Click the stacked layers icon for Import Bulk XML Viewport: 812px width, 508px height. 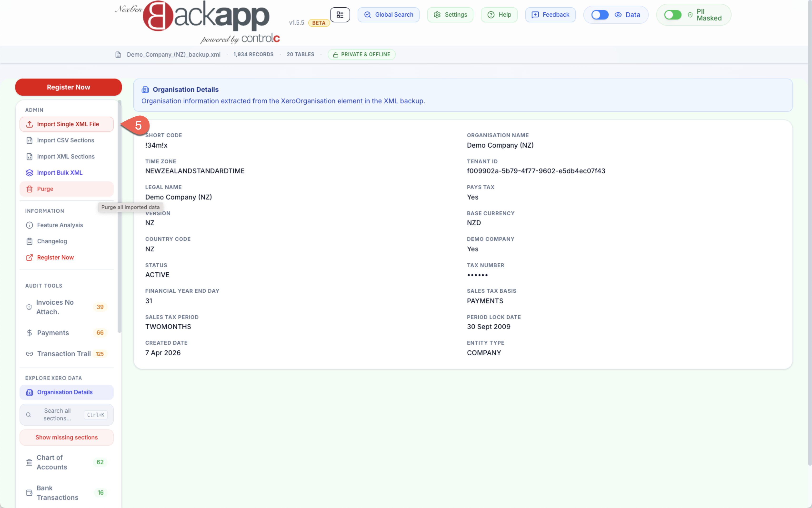(x=30, y=173)
